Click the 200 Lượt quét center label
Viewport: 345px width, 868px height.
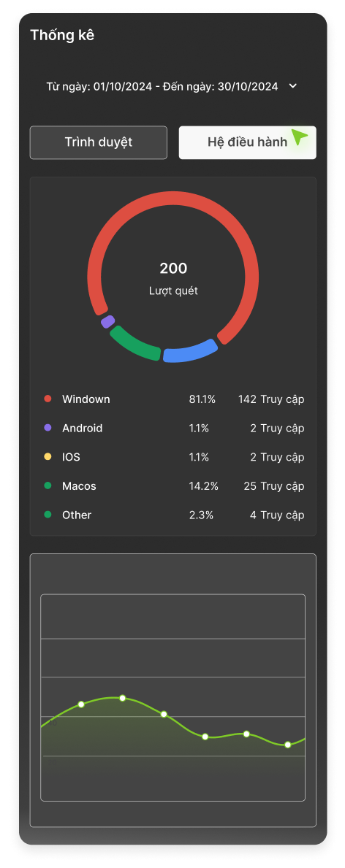click(173, 278)
